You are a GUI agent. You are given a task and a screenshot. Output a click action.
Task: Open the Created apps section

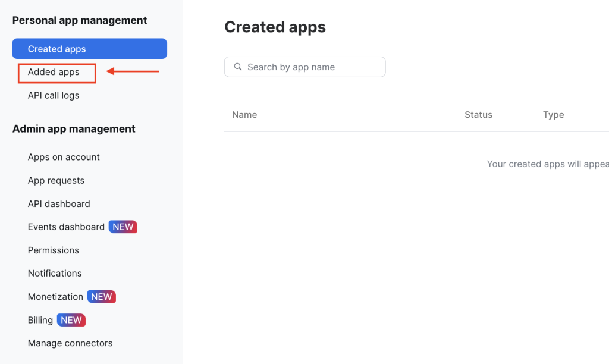pyautogui.click(x=89, y=49)
